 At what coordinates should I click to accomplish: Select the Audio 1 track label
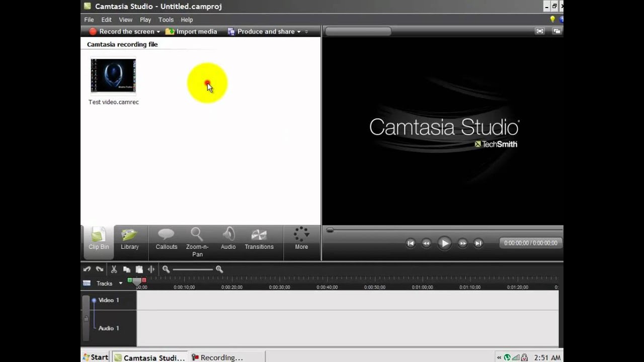pyautogui.click(x=109, y=328)
